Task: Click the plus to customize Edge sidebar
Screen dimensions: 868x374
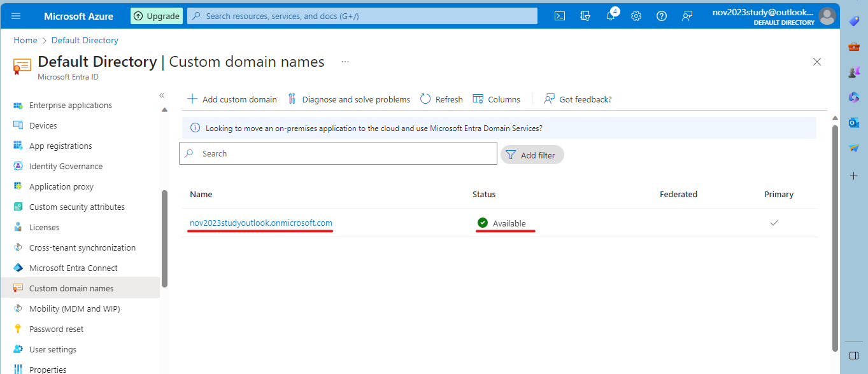Action: coord(854,176)
